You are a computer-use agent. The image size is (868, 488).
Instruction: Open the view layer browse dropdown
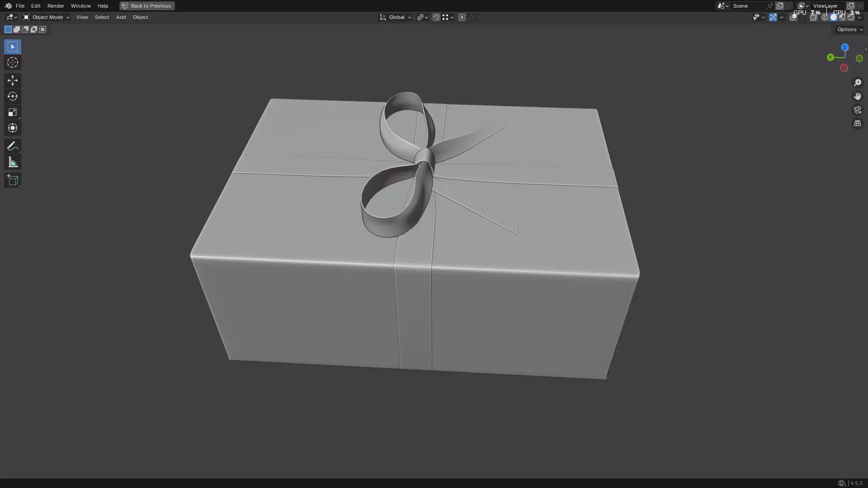(x=803, y=6)
